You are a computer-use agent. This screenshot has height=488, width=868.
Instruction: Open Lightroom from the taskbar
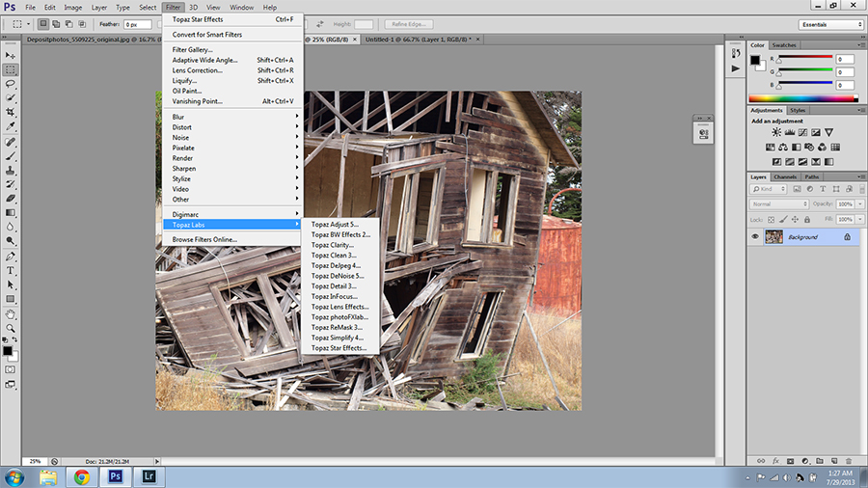[x=149, y=476]
